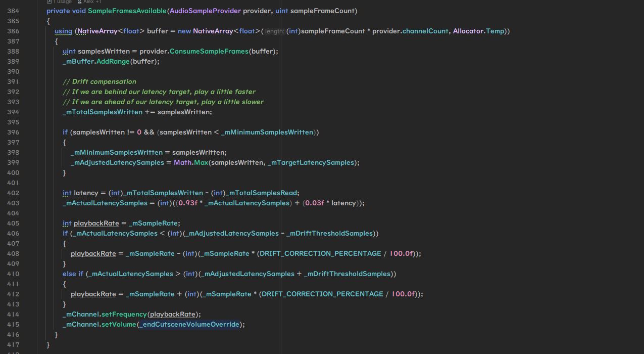Click DRIFT_CORRECTION_PERCENTAGE constant on line 408
The image size is (644, 354).
point(320,253)
